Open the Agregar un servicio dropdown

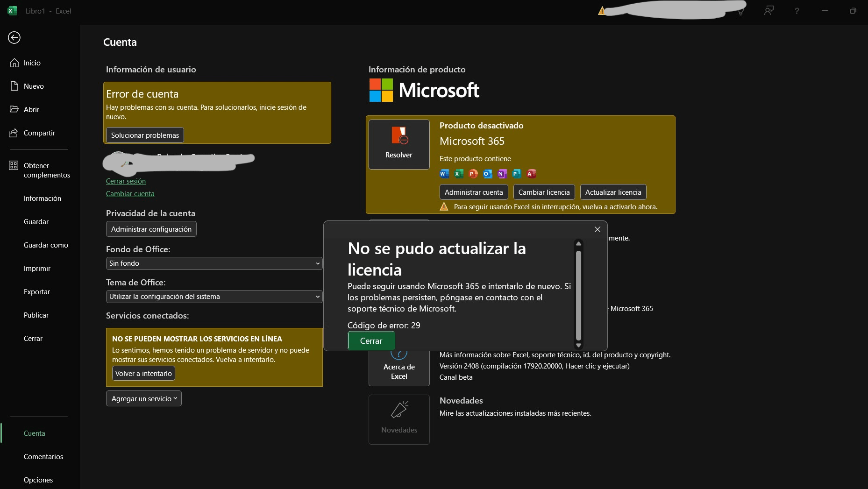tap(144, 398)
